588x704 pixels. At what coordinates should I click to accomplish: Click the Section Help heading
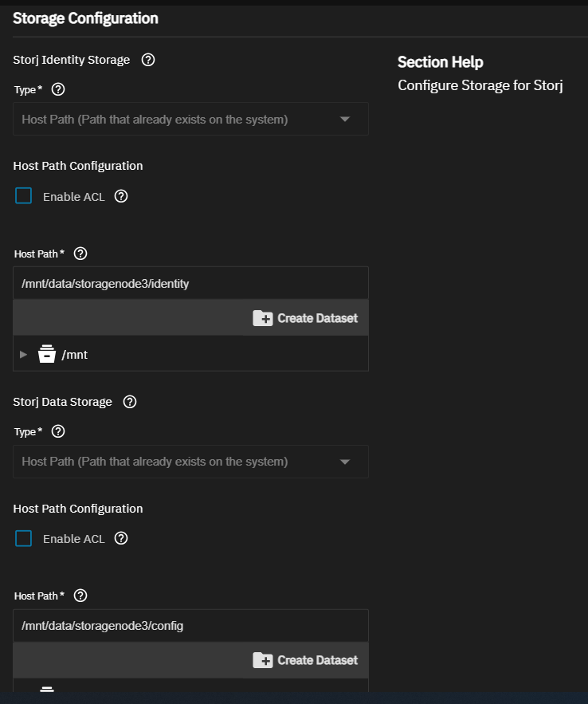coord(441,62)
